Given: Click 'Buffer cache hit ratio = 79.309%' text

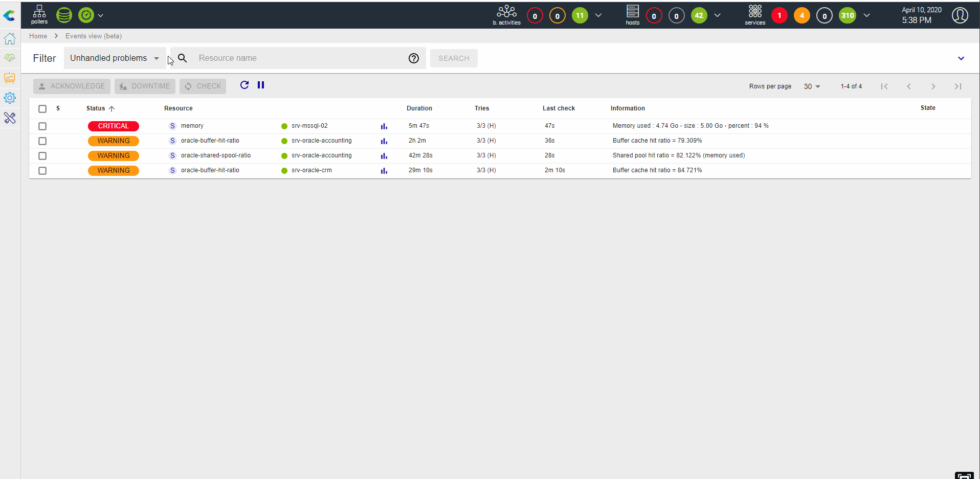Looking at the screenshot, I should coord(657,141).
